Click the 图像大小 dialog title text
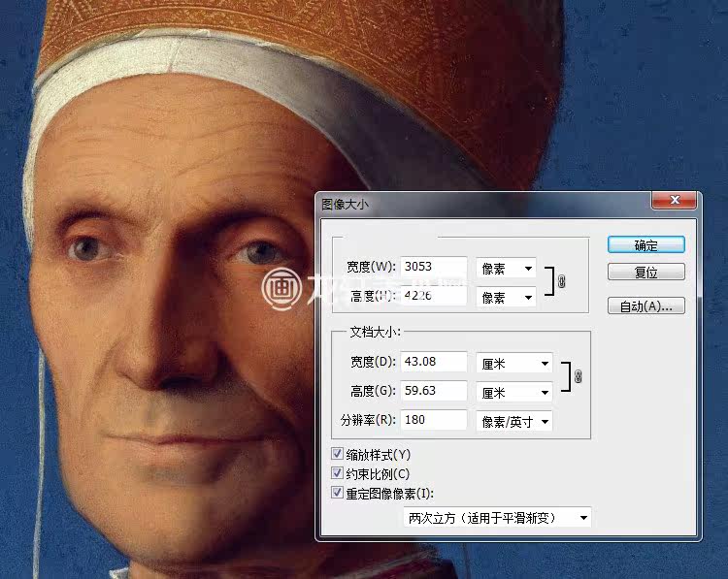The image size is (728, 579). 345,204
